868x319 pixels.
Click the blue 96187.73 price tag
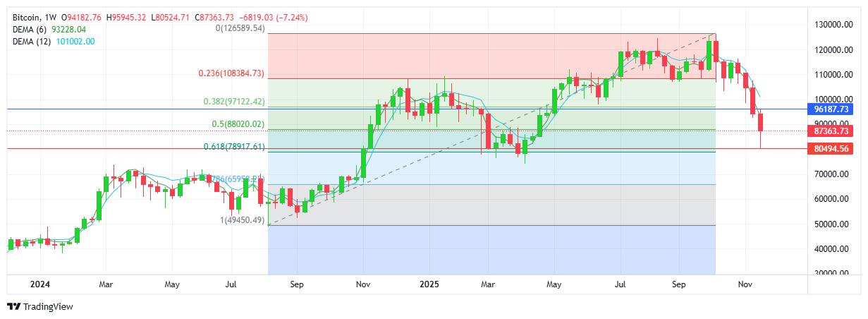[832, 109]
